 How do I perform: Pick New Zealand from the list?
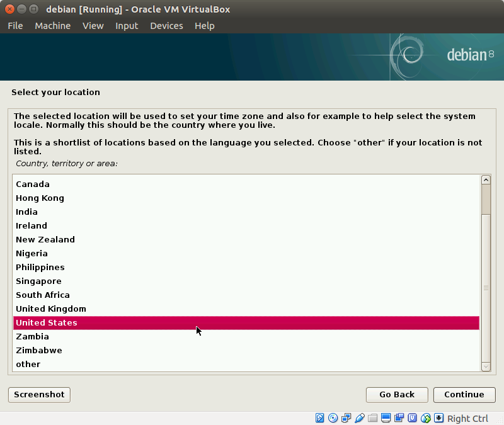pos(246,239)
